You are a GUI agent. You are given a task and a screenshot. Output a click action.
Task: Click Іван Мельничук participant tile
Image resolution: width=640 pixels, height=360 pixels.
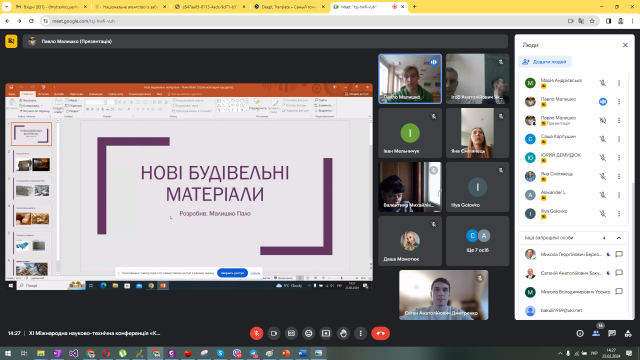410,133
